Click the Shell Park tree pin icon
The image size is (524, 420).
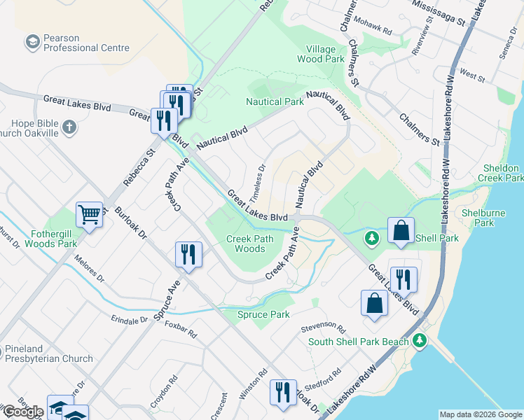click(x=371, y=239)
